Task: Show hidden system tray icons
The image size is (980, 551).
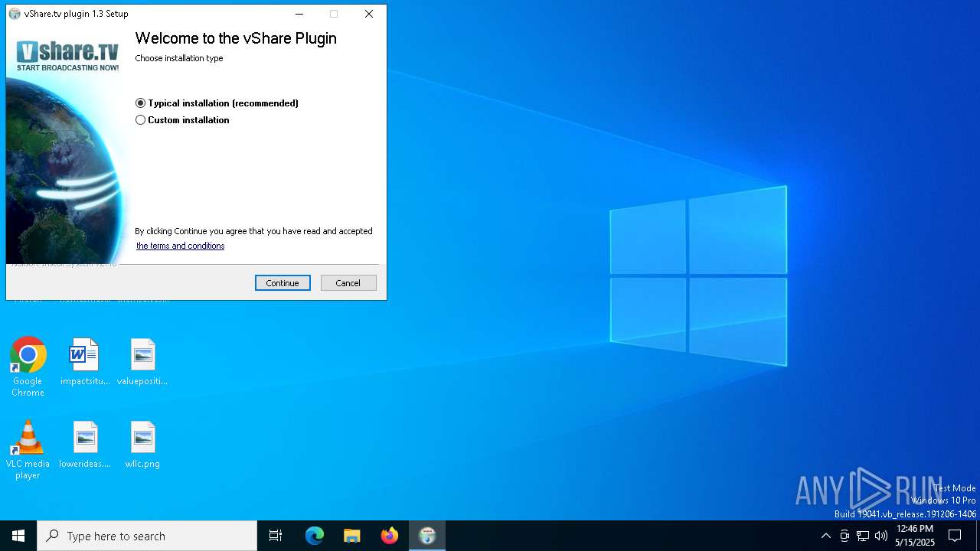Action: [825, 536]
